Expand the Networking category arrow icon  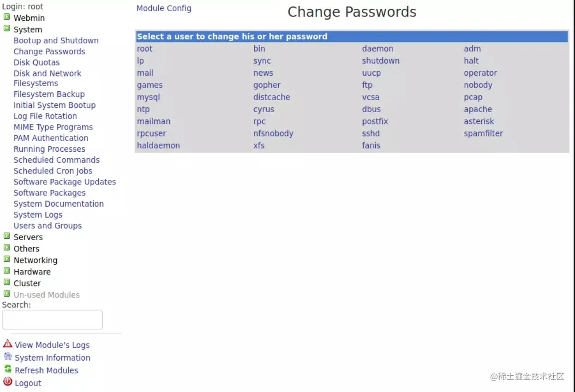click(7, 259)
